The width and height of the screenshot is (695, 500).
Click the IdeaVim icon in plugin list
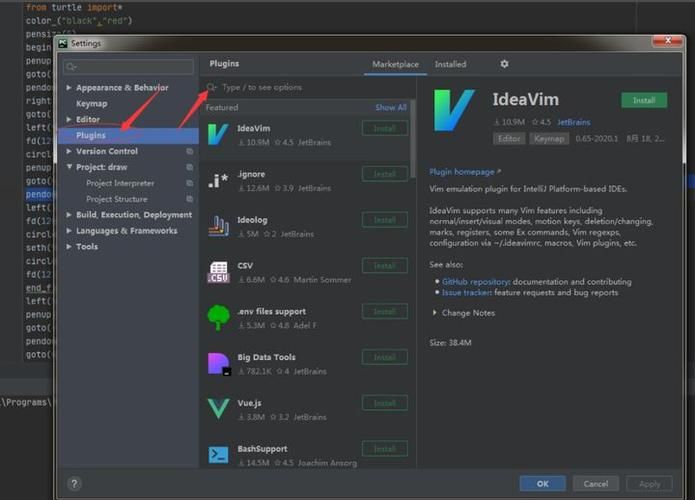click(x=218, y=134)
